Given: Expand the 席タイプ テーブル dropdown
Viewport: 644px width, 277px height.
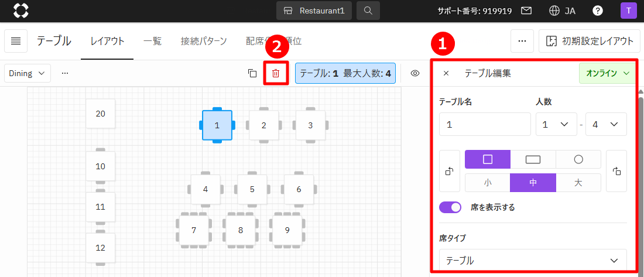Looking at the screenshot, I should pos(532,261).
